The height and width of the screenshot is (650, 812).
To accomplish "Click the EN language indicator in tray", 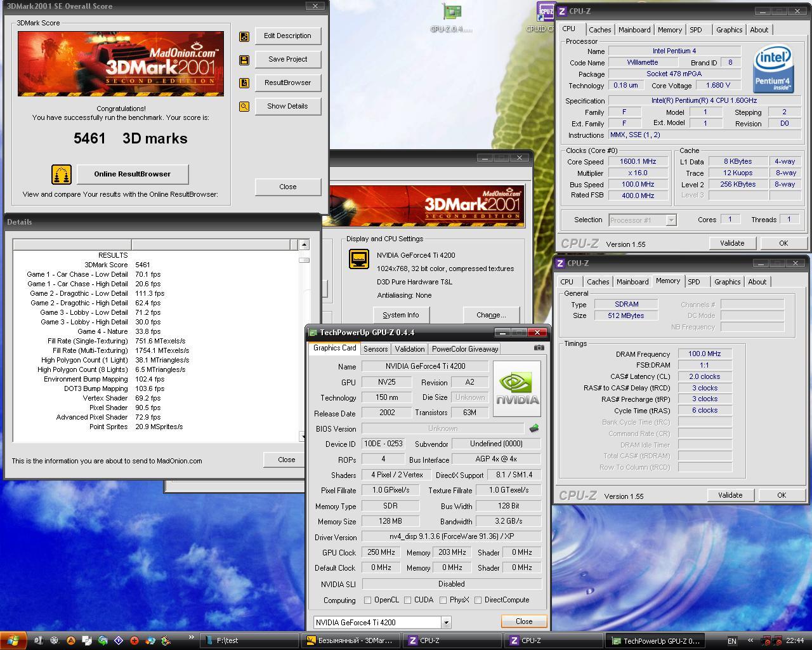I will (x=732, y=641).
